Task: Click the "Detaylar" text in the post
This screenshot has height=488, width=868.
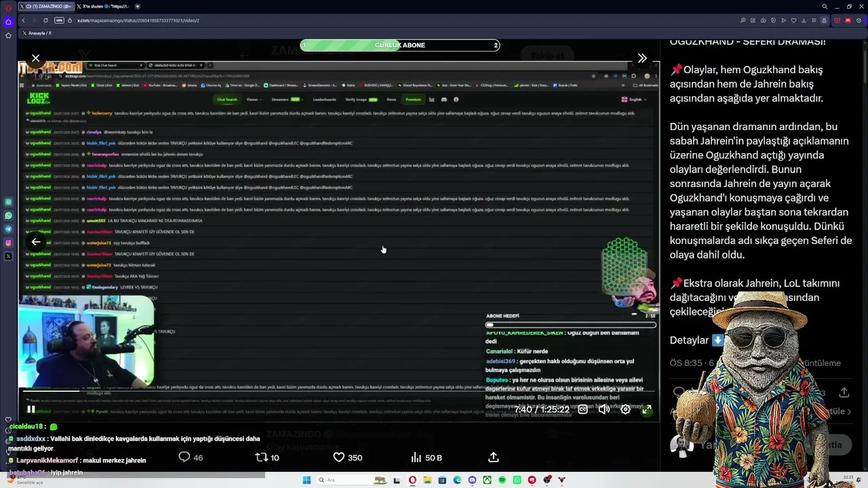Action: (x=689, y=340)
